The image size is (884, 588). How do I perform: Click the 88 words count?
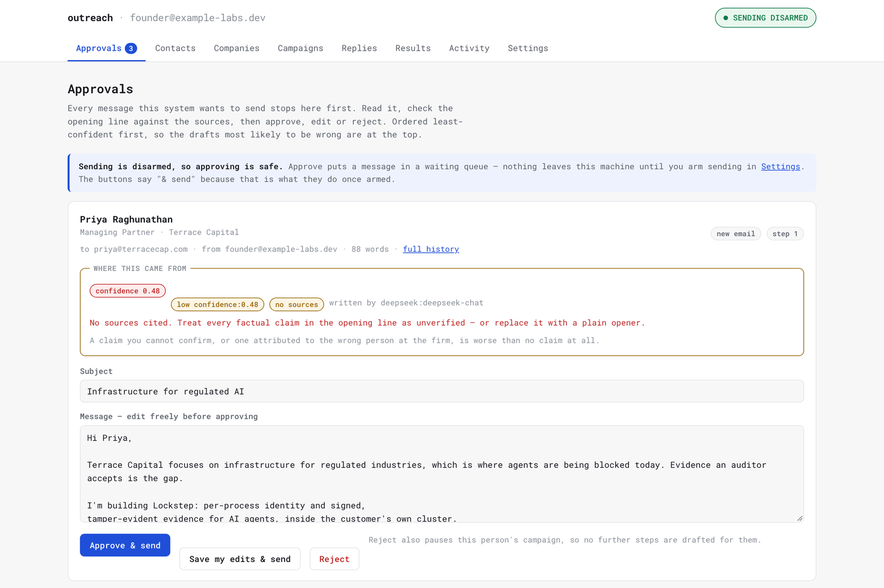[370, 249]
